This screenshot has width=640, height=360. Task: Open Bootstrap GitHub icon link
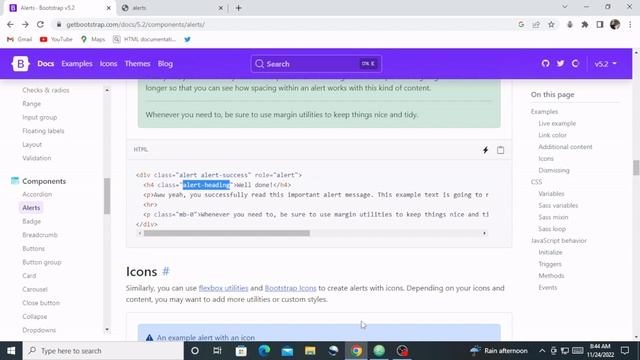(x=545, y=64)
